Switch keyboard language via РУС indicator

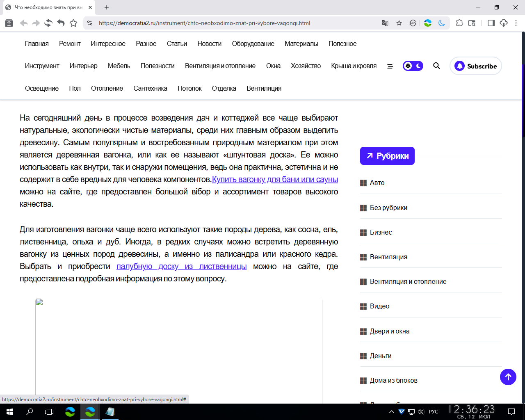point(434,412)
